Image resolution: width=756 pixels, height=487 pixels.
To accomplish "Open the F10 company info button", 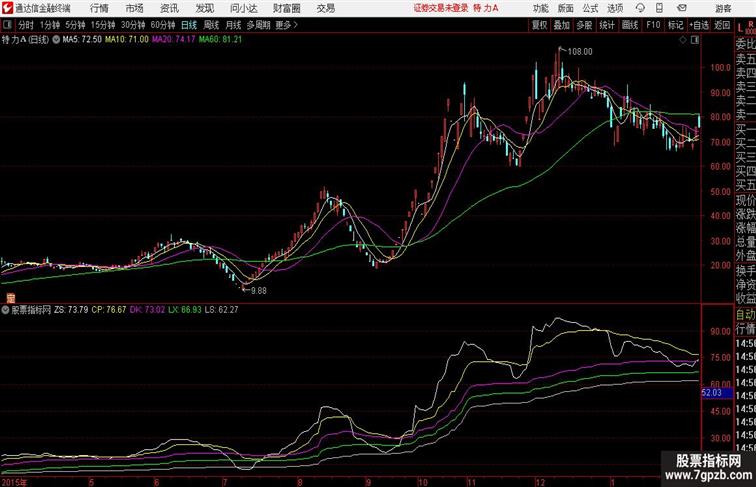I will tap(653, 25).
